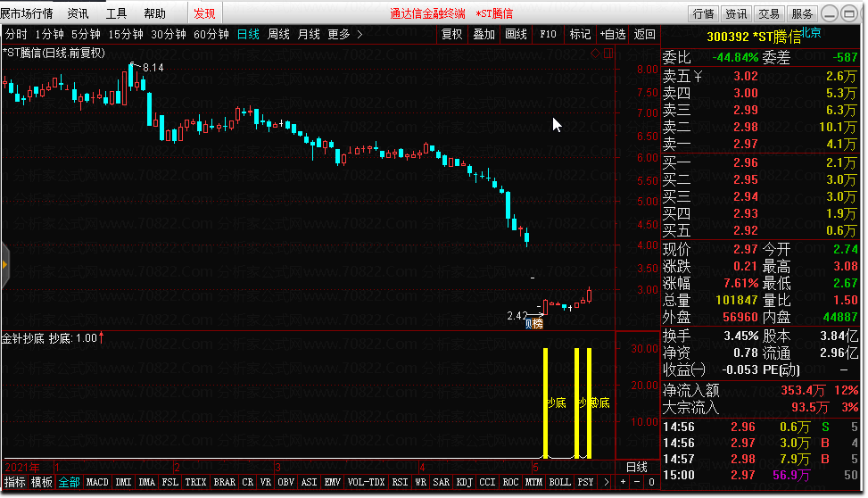Screen dimensions: 868x498
Task: Click the red split-window icon above chart
Action: click(x=608, y=54)
